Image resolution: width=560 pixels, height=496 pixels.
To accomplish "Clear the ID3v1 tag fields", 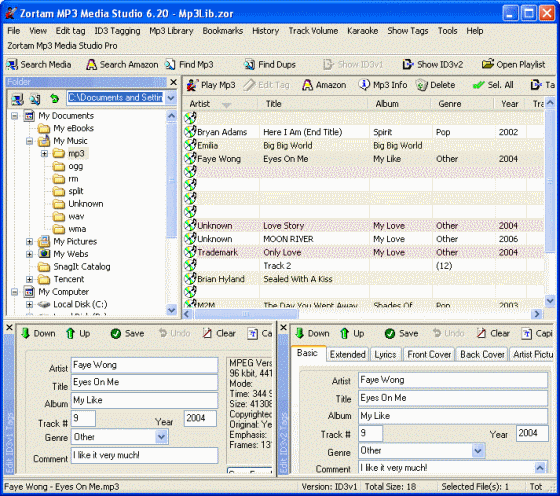I will (219, 333).
